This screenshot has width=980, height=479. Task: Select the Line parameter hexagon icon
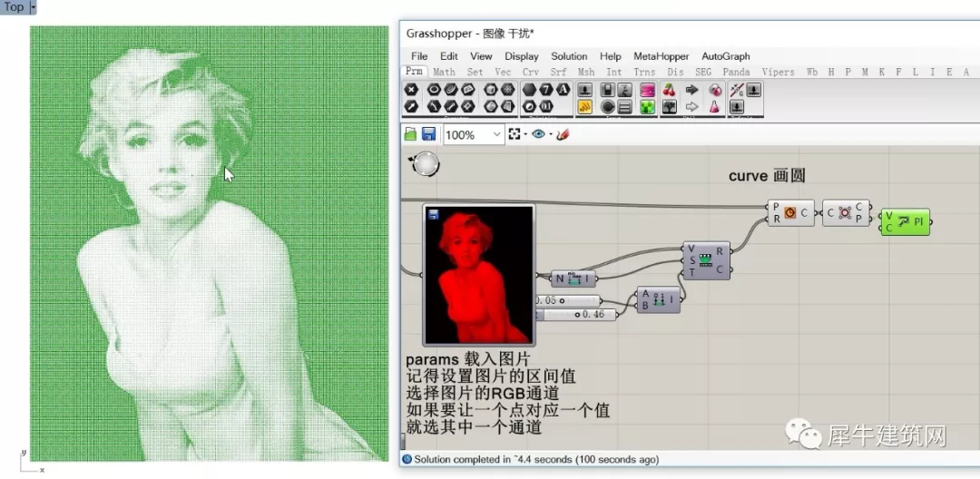tap(451, 106)
